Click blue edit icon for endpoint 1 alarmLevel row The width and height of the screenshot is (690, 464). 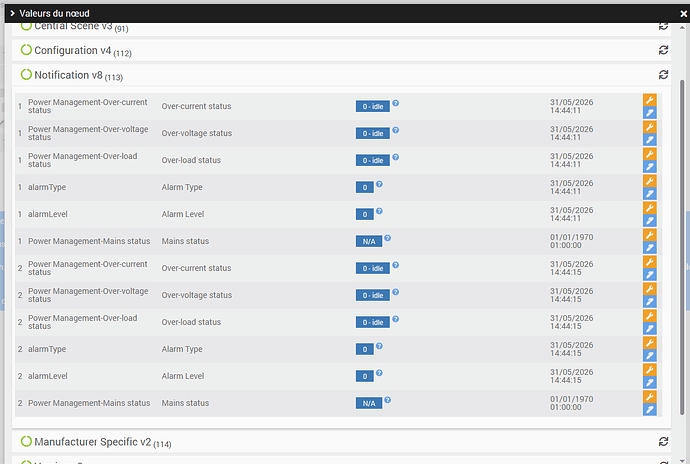(x=650, y=221)
